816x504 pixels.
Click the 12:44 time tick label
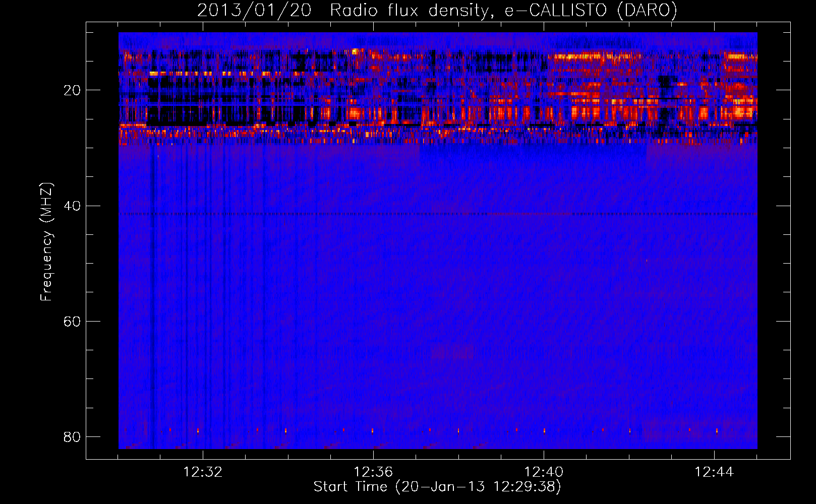[x=714, y=472]
